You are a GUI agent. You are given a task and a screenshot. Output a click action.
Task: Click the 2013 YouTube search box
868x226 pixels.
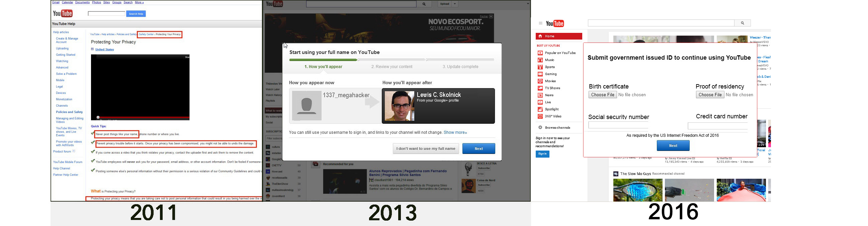point(361,4)
